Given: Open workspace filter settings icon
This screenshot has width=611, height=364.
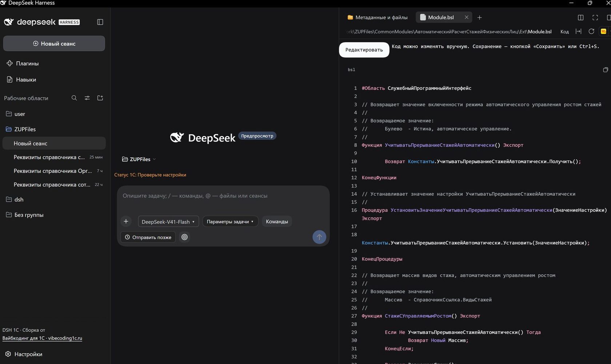Looking at the screenshot, I should click(x=87, y=98).
